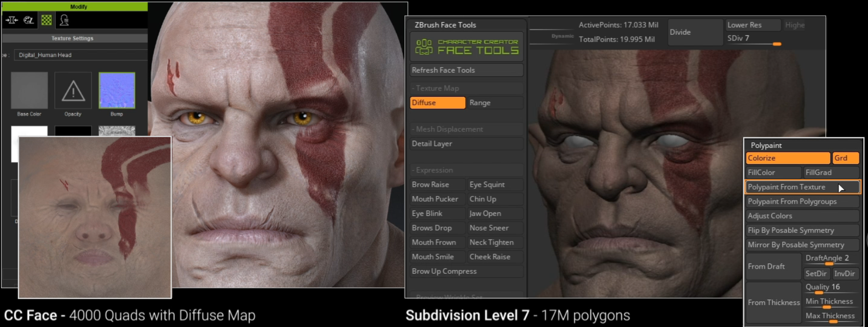Select the Bump normal map thumbnail
The height and width of the screenshot is (327, 868).
117,91
